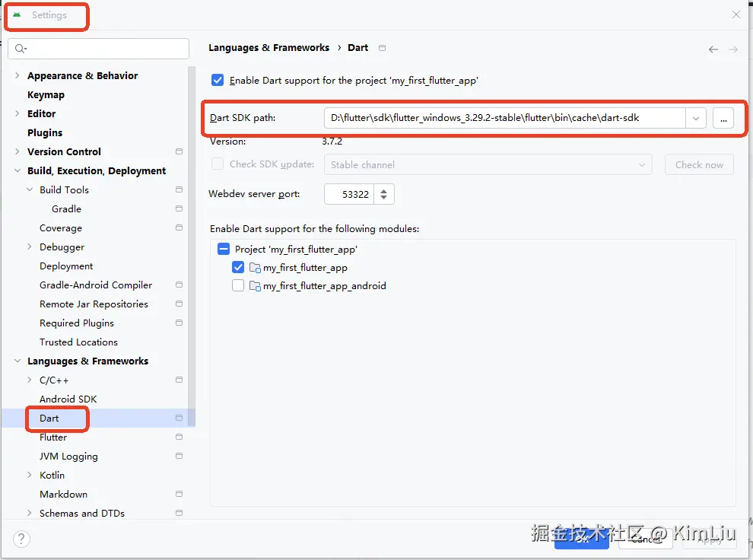Click the settings search input field
Screen dimensions: 753x560
click(98, 49)
